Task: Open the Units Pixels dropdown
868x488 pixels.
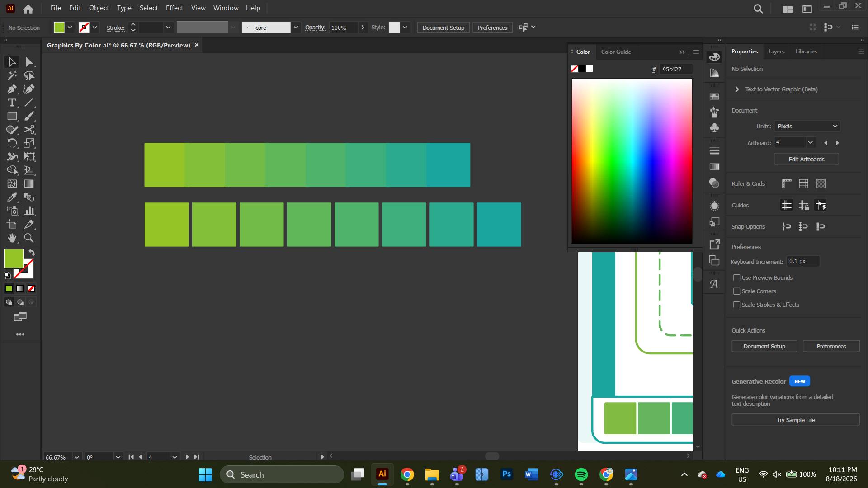Action: click(807, 127)
